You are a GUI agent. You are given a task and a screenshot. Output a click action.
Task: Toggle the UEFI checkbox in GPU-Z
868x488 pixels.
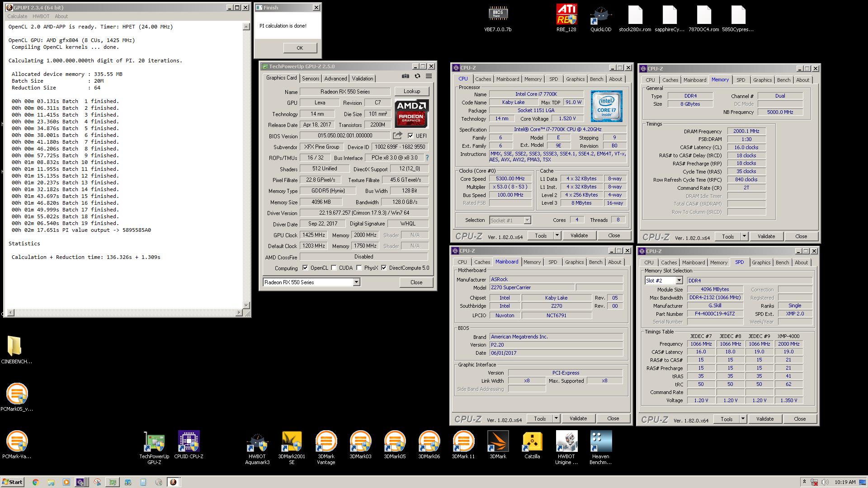coord(410,136)
